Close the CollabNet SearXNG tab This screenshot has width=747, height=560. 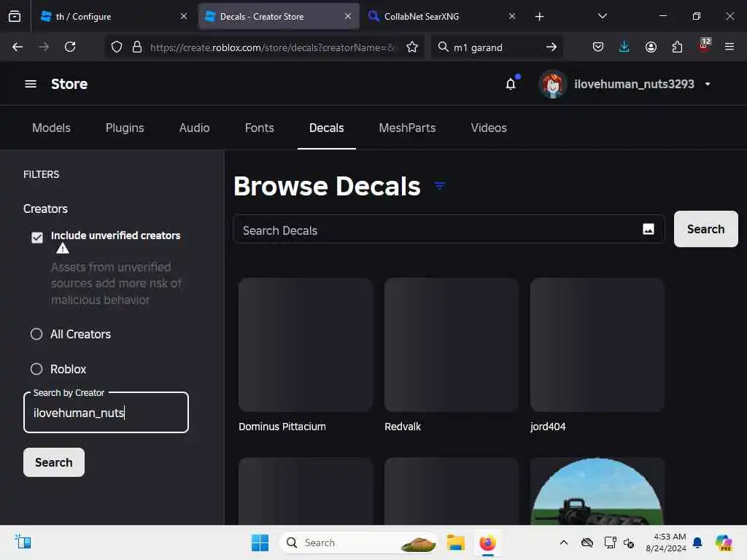pos(512,16)
